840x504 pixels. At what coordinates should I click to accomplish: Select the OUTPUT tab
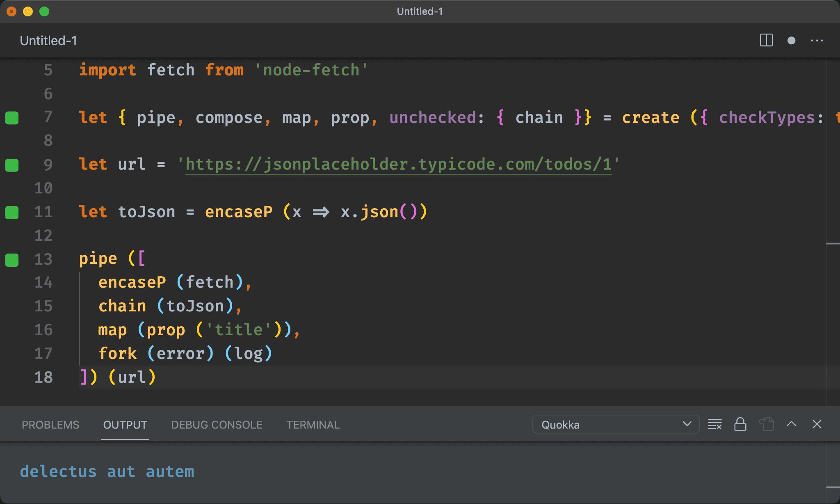125,425
